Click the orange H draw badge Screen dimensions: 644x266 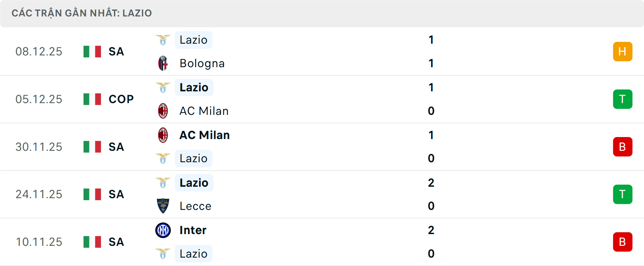tap(623, 51)
